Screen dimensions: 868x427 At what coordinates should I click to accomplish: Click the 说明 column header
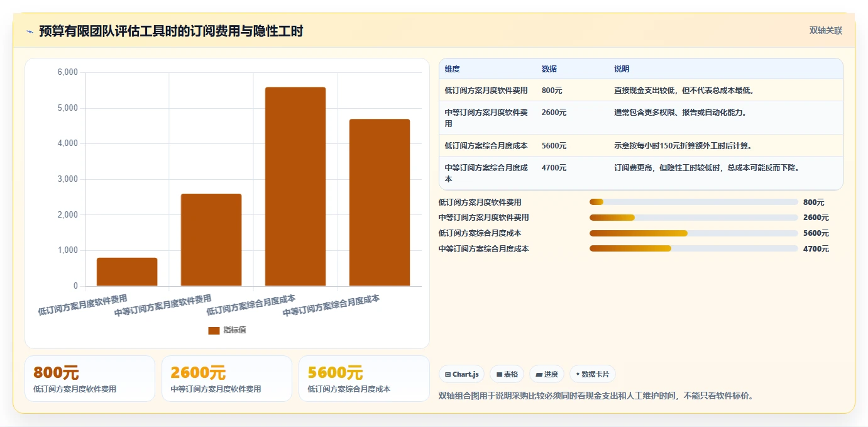(x=622, y=69)
